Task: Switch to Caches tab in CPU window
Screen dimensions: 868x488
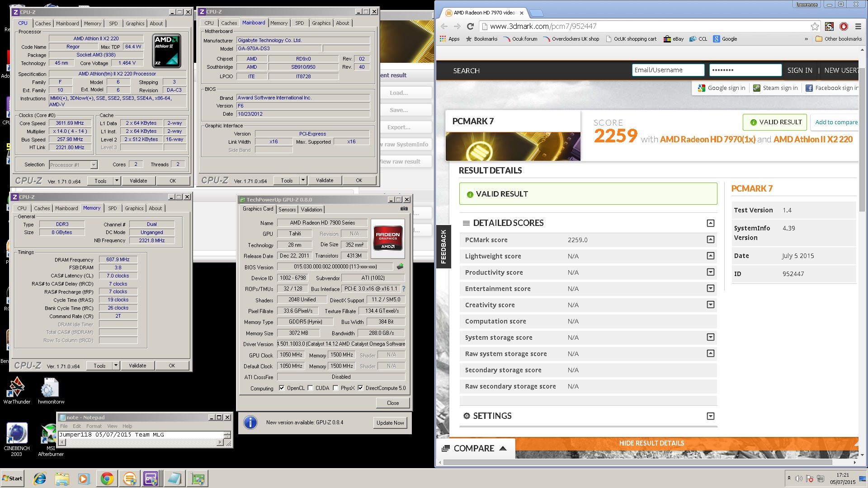Action: [43, 23]
